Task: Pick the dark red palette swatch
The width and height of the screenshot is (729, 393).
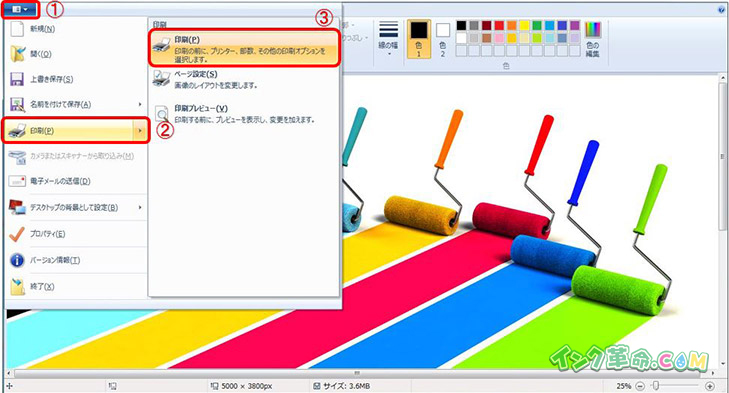Action: (486, 26)
